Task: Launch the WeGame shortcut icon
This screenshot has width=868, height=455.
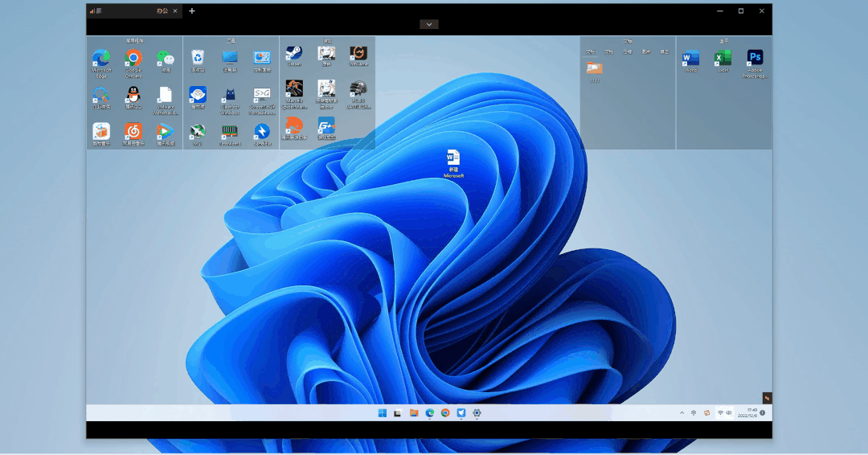Action: coord(358,54)
